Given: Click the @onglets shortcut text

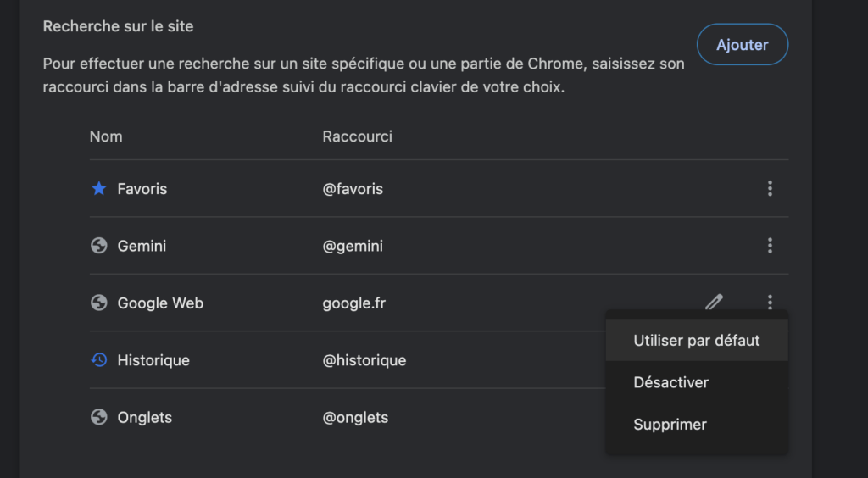Looking at the screenshot, I should 355,417.
